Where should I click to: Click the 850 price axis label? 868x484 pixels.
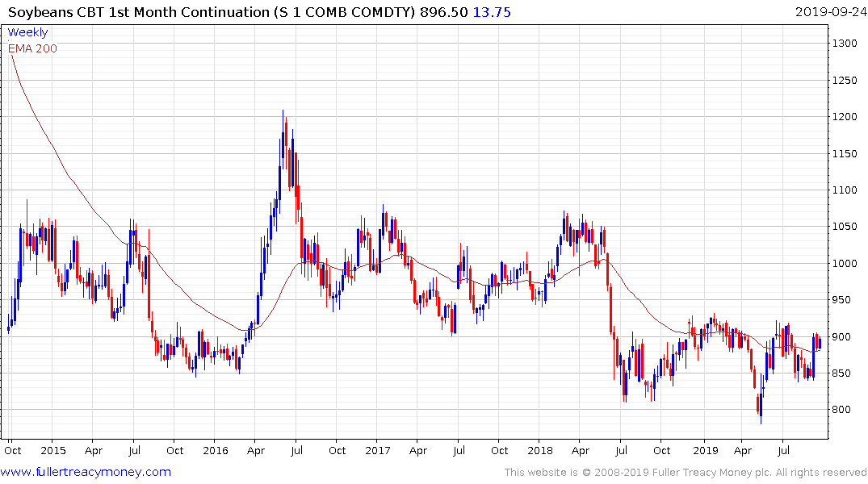[842, 373]
